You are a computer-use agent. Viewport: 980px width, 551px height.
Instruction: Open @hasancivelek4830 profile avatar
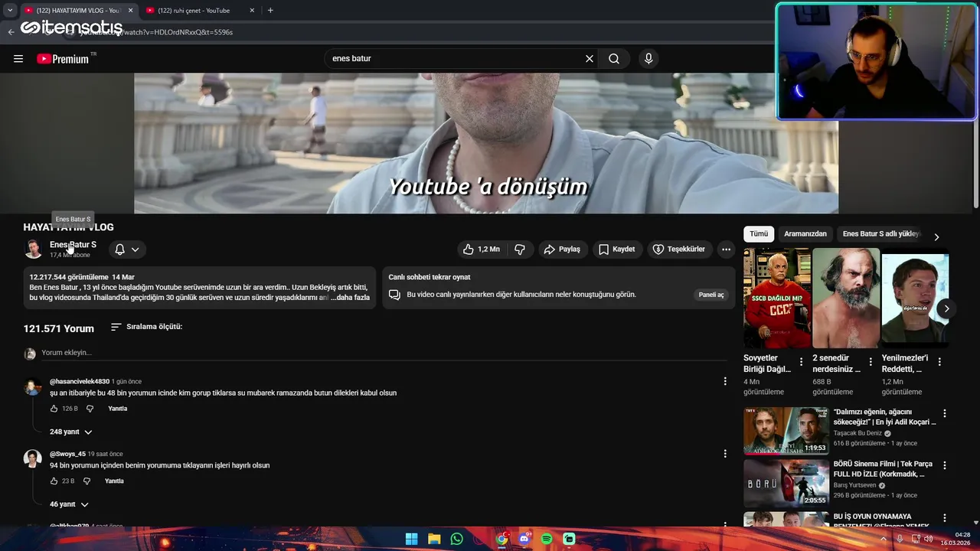click(33, 387)
